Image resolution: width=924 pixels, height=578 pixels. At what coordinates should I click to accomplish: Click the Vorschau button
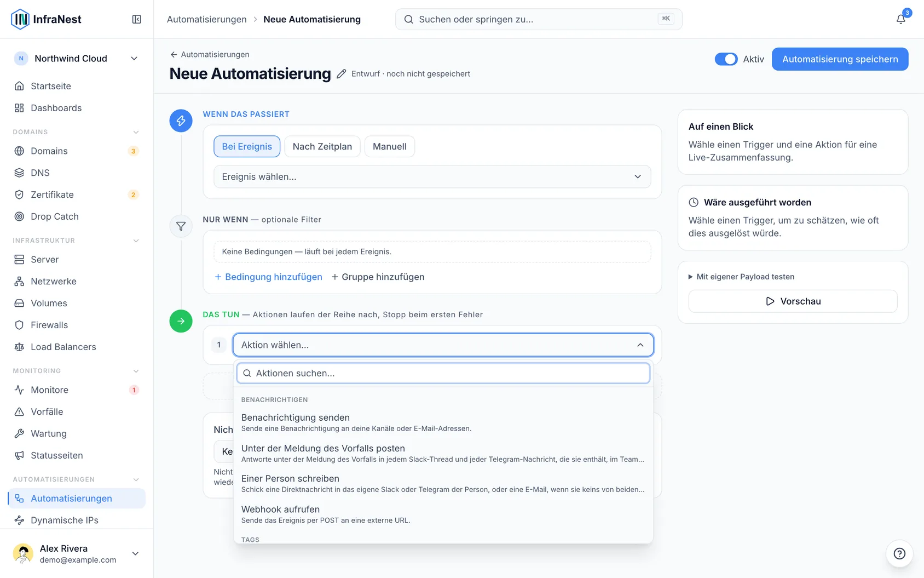coord(793,301)
